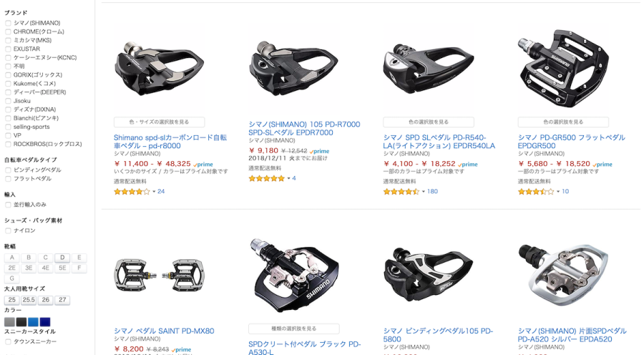Click the 10 reviews count link
The height and width of the screenshot is (355, 644).
click(x=565, y=192)
